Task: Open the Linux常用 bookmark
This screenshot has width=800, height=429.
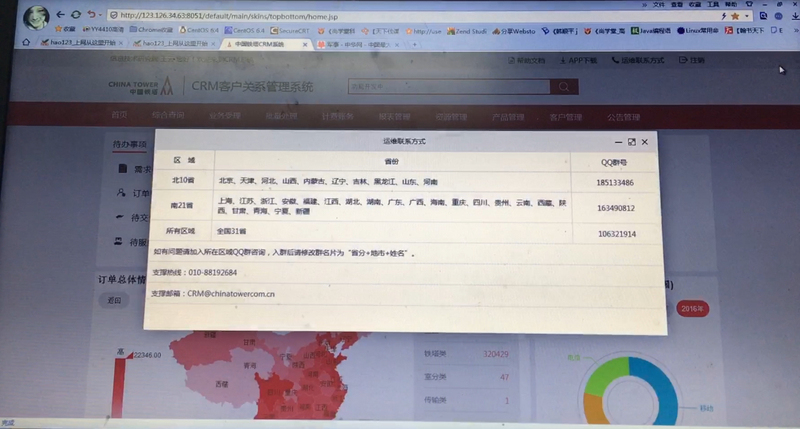Action: (x=697, y=31)
